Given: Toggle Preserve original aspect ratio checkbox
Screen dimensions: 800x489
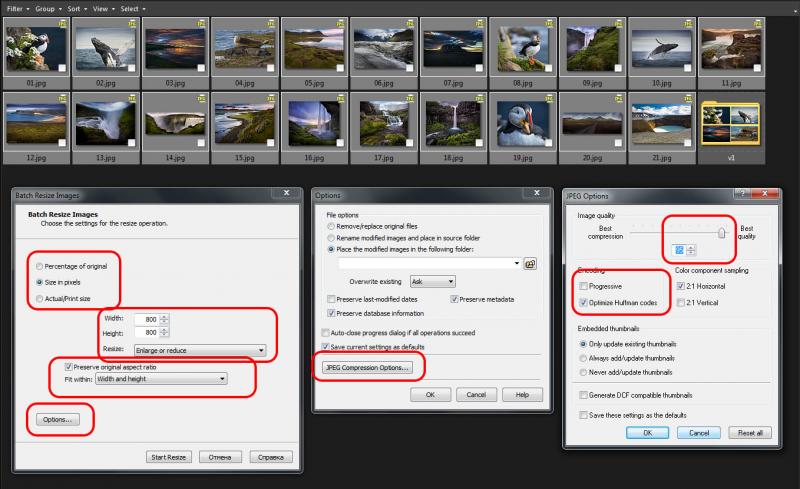Looking at the screenshot, I should [68, 366].
